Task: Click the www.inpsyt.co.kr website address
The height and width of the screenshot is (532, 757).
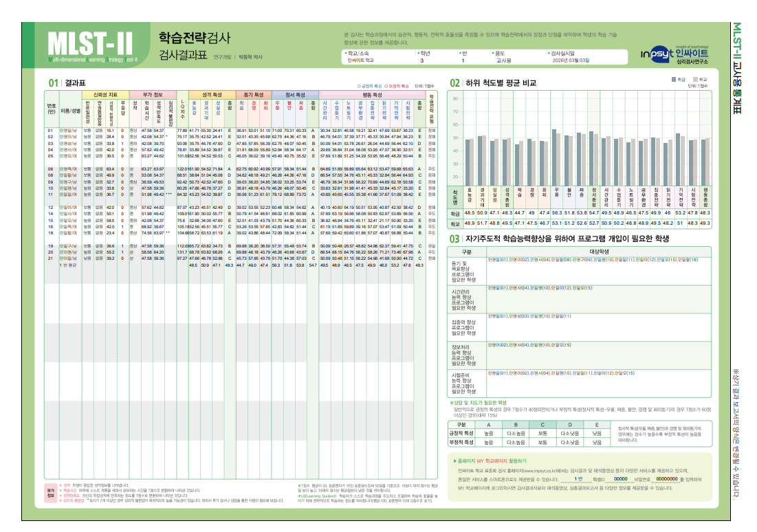Action: [540, 471]
